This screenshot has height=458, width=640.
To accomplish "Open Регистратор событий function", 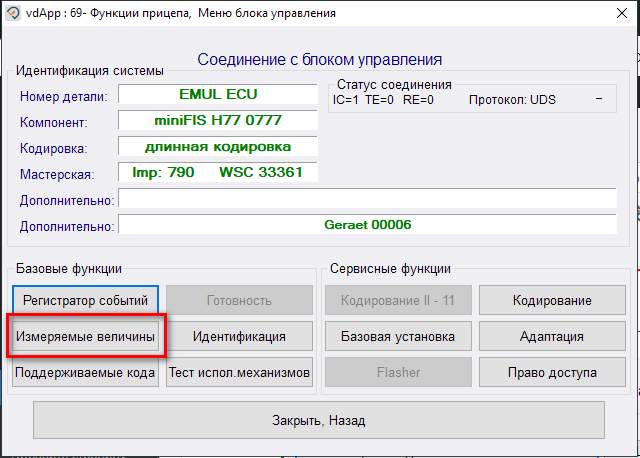I will [85, 300].
